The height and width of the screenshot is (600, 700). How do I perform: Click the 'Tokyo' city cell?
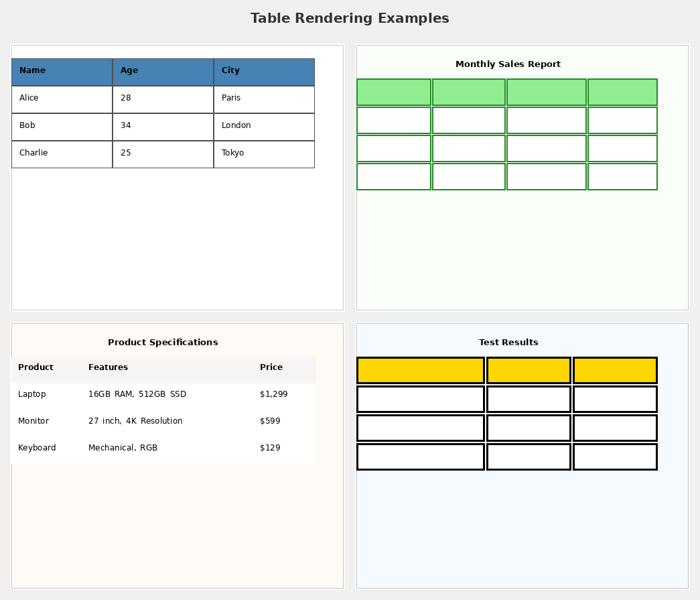[264, 154]
